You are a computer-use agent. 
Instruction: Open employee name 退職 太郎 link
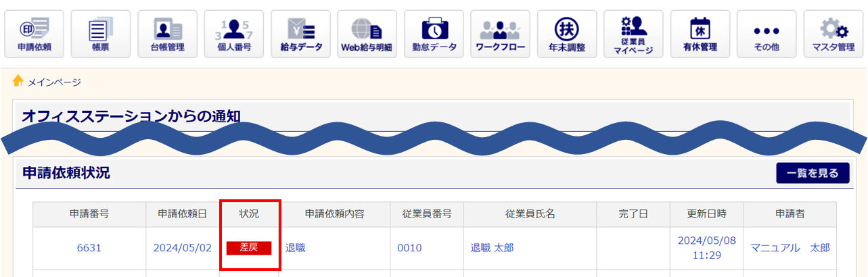(491, 248)
